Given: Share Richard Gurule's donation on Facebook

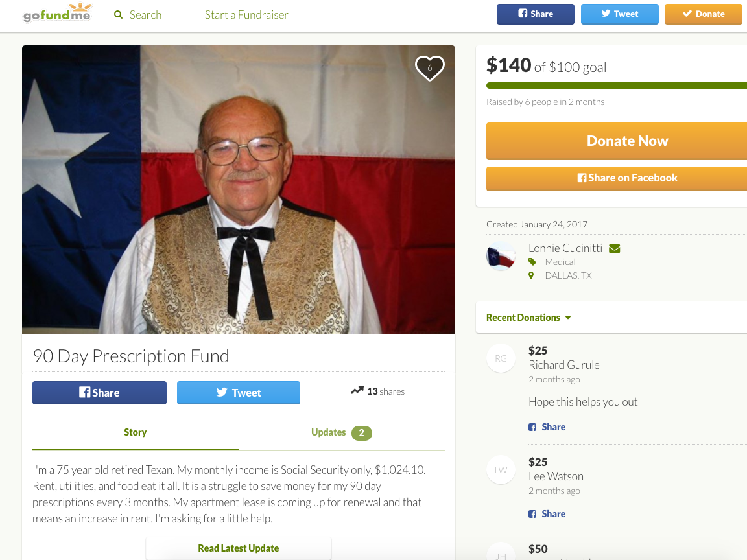Looking at the screenshot, I should (547, 427).
